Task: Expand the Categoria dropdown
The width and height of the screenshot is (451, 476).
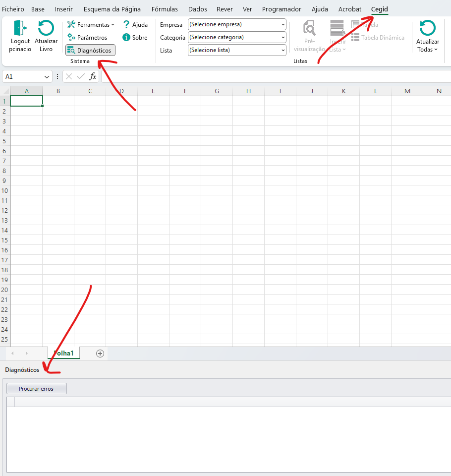Action: pyautogui.click(x=283, y=37)
